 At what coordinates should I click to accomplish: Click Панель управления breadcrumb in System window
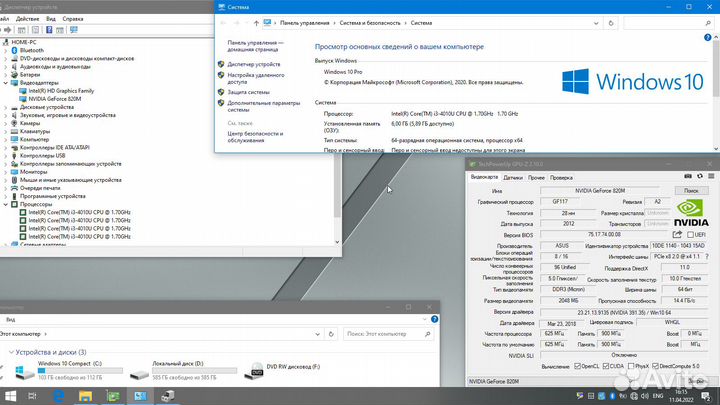304,23
